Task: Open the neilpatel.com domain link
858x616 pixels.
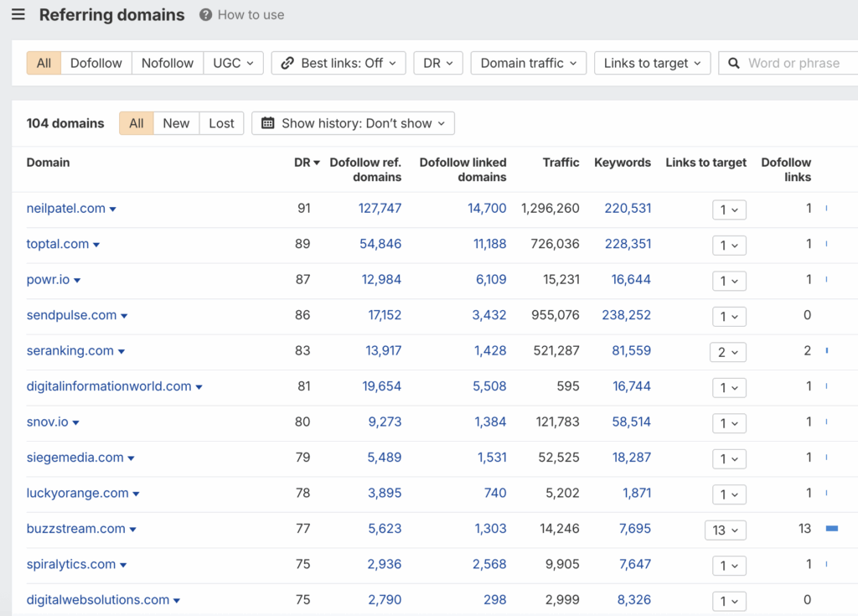Action: point(65,209)
